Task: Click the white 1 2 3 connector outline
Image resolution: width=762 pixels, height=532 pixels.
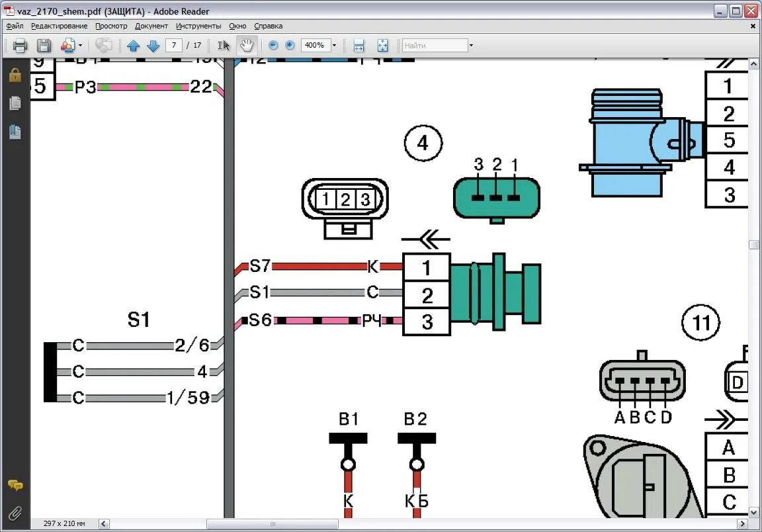Action: tap(345, 208)
